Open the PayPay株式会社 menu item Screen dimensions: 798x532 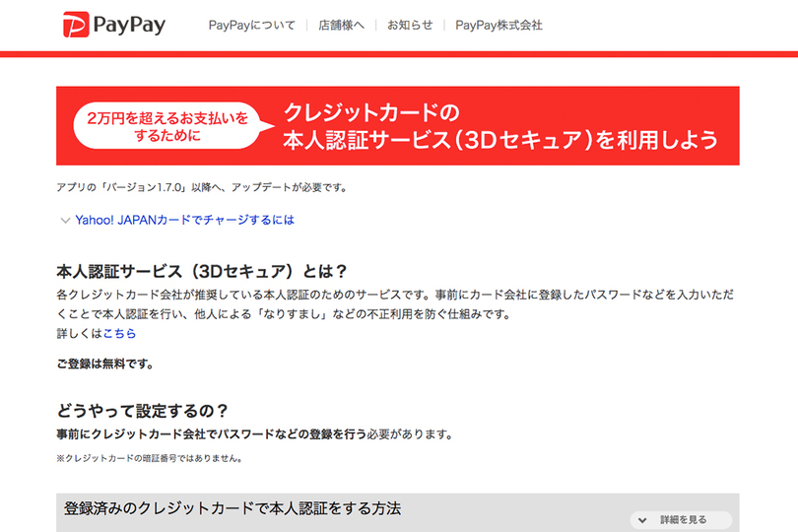[499, 25]
